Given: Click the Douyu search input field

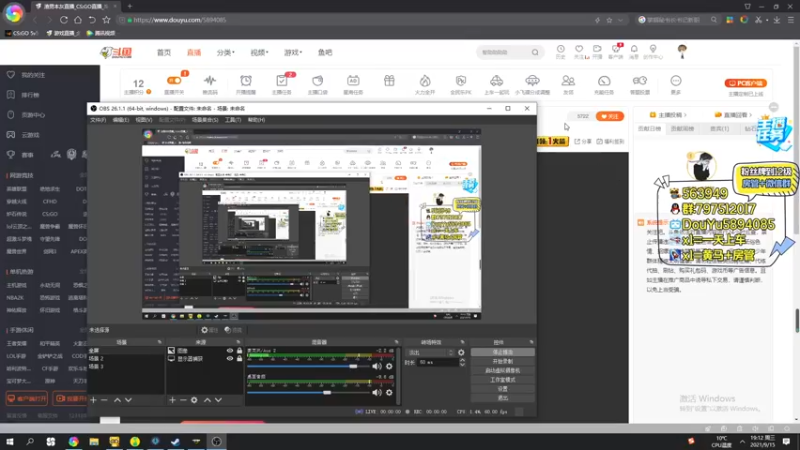Looking at the screenshot, I should pyautogui.click(x=503, y=52).
